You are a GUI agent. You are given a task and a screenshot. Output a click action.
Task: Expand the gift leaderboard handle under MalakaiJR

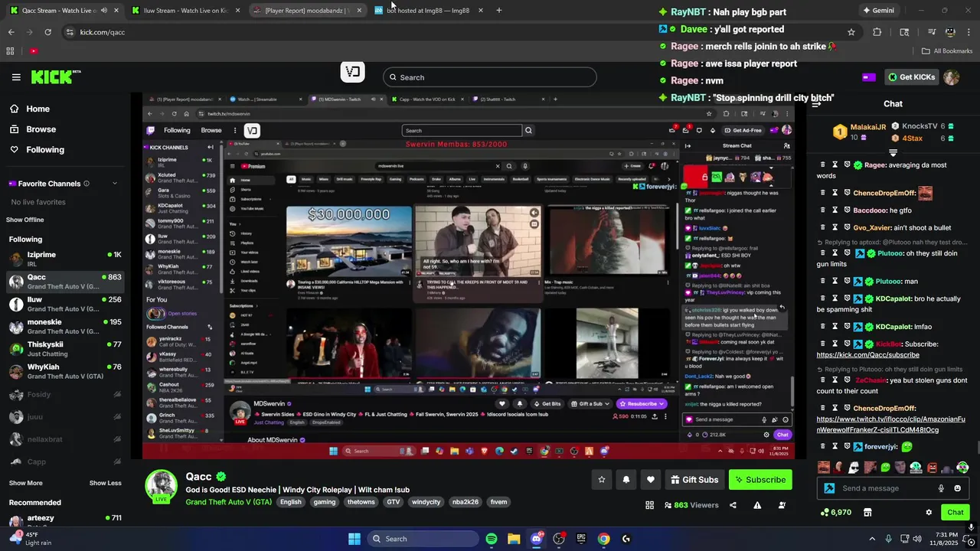tap(893, 152)
